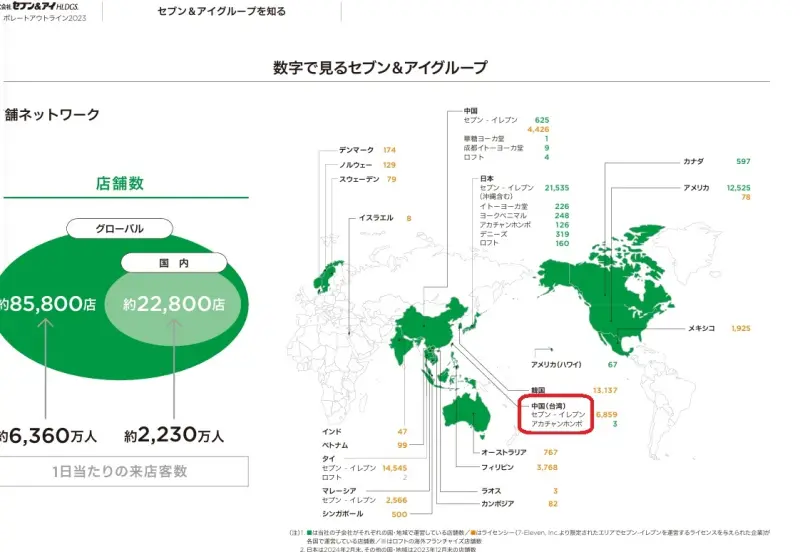Click the ベトナム 99 label
Screen dimensions: 800x552
coord(364,445)
